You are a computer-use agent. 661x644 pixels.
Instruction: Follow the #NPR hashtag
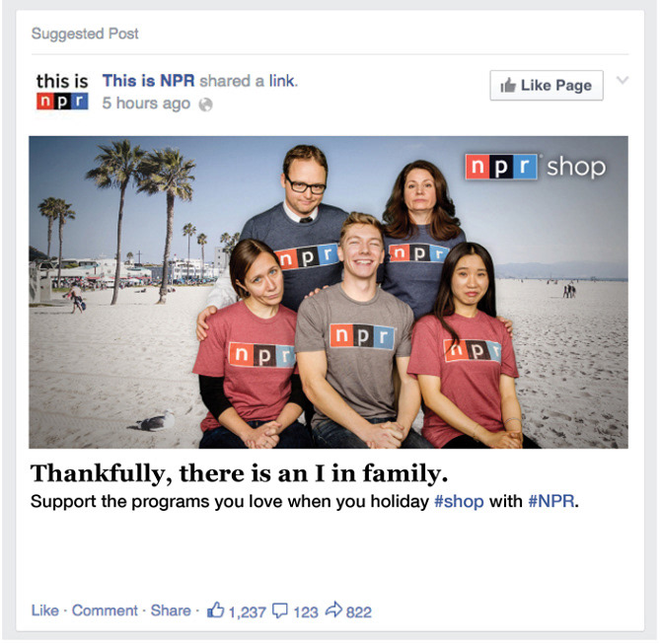coord(551,502)
